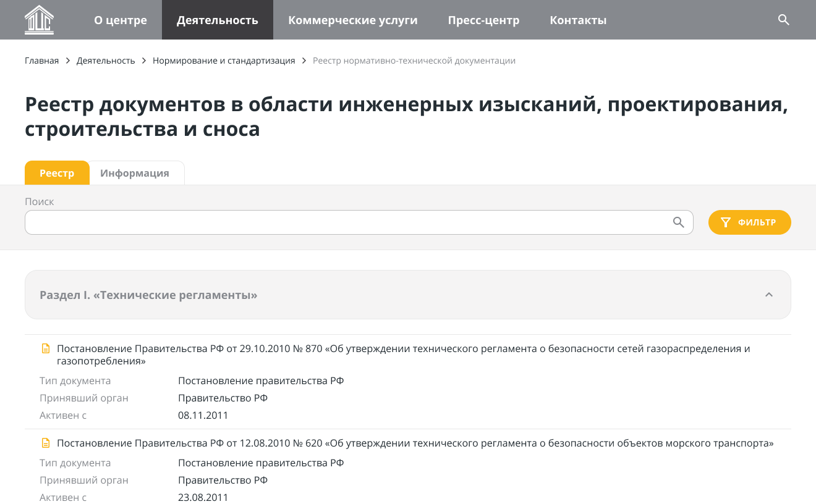Click the site logo in the header
This screenshot has height=504, width=816.
tap(39, 20)
